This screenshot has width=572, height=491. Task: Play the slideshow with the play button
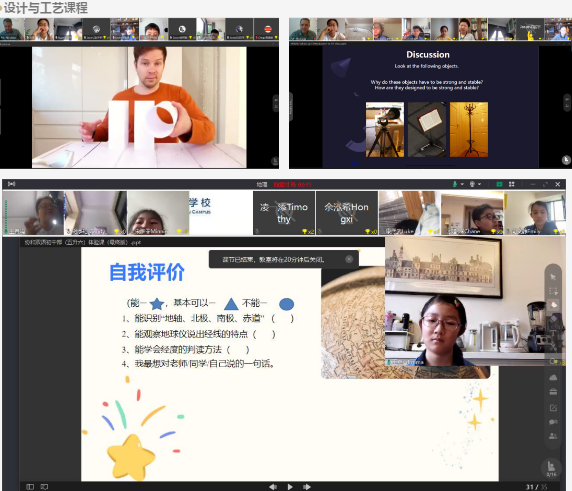point(290,487)
